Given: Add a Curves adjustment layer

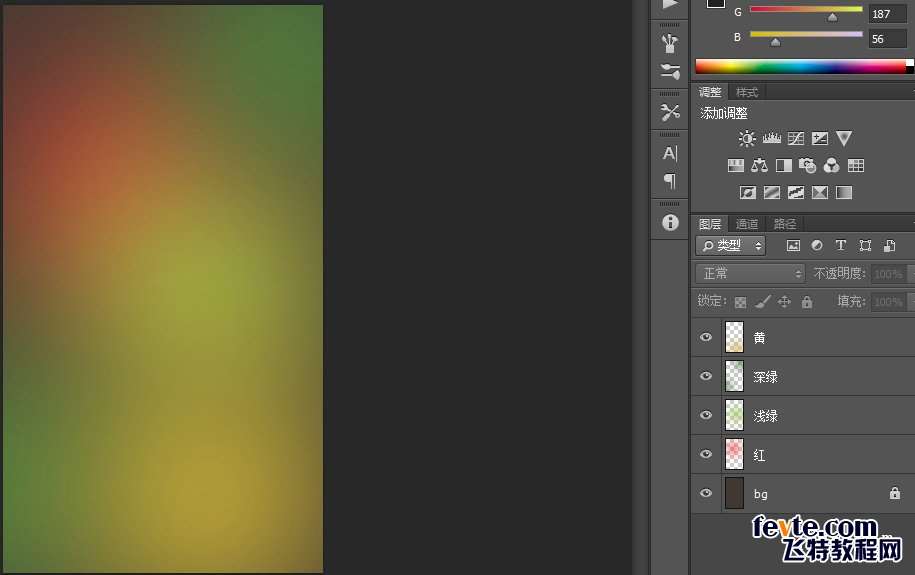Looking at the screenshot, I should click(795, 138).
